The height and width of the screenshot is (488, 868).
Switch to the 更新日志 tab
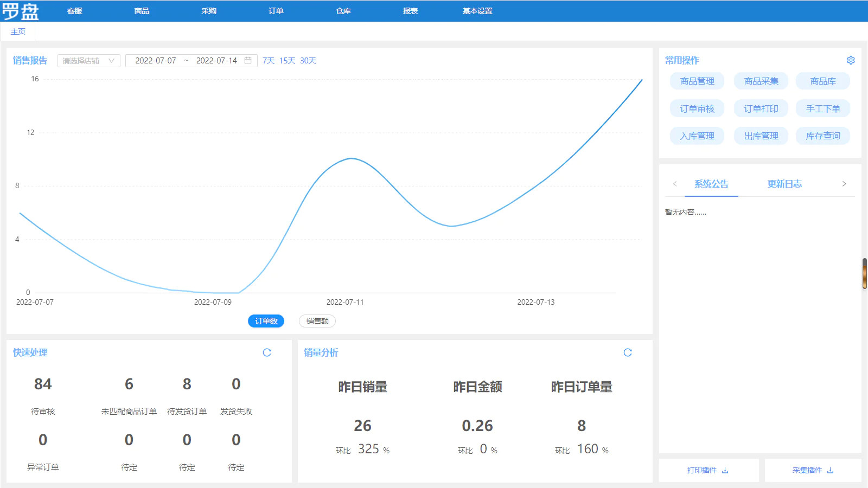[784, 184]
